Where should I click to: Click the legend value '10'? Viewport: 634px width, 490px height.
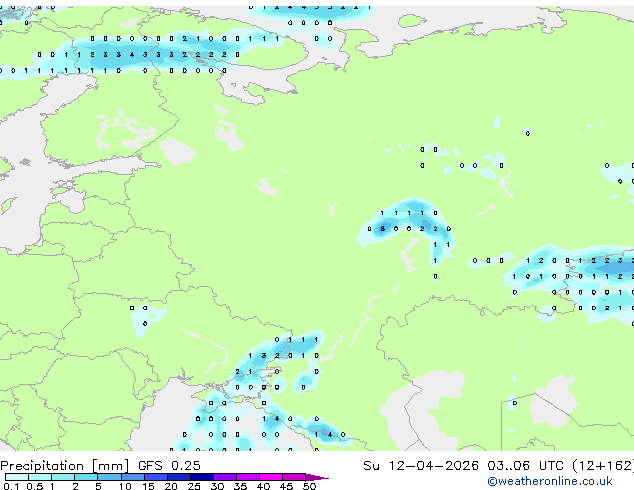[x=125, y=486]
